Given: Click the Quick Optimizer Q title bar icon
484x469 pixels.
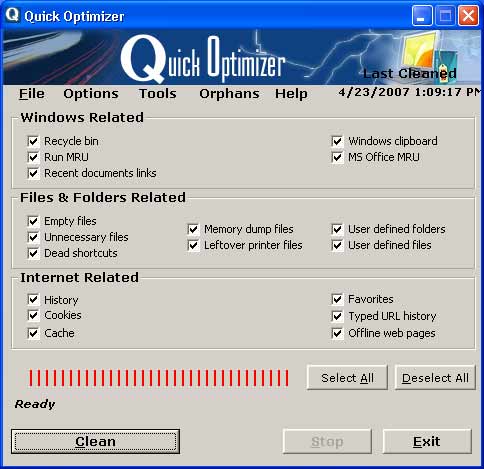Looking at the screenshot, I should tap(13, 15).
